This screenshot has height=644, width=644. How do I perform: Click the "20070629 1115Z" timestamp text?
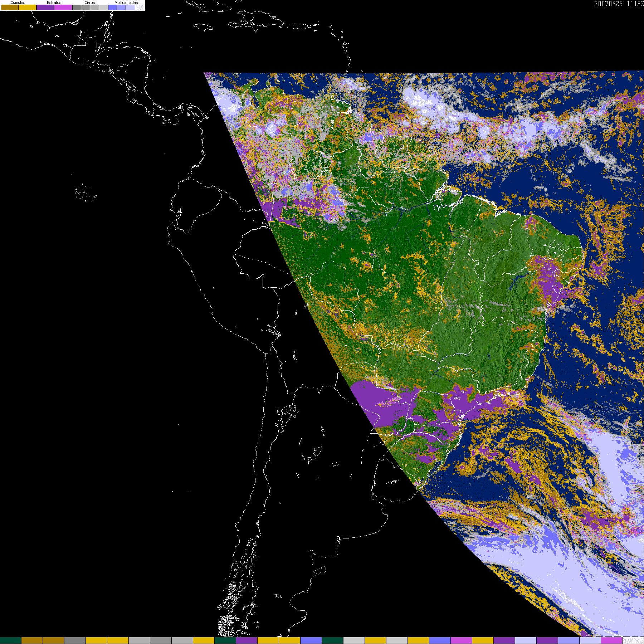pos(619,4)
